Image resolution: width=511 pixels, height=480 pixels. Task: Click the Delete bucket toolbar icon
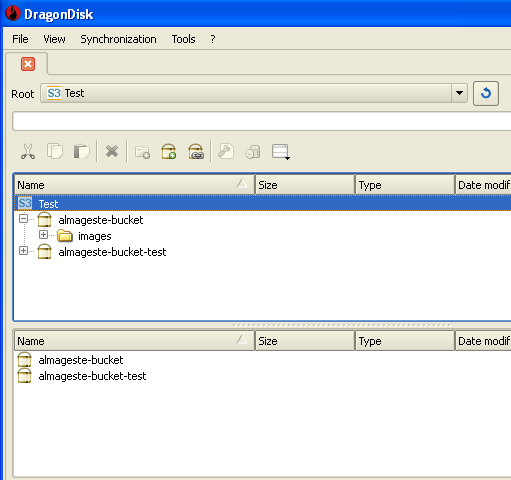(196, 152)
